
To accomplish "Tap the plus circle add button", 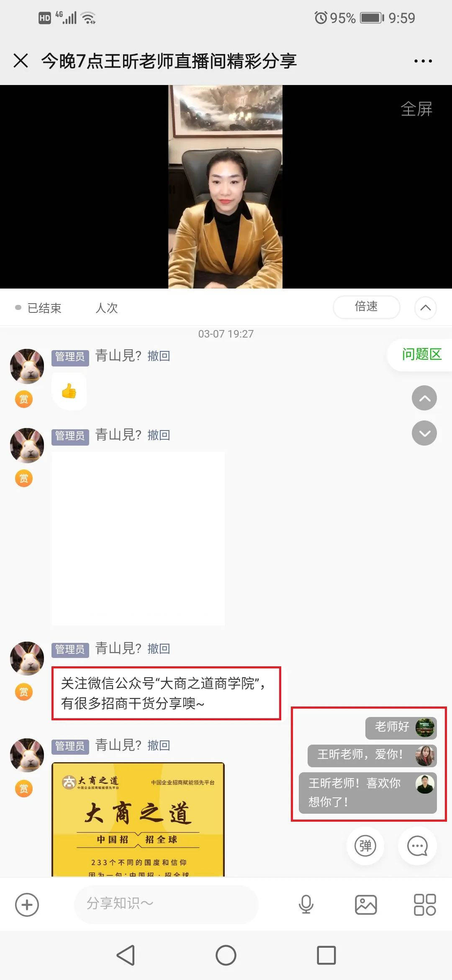I will (27, 905).
